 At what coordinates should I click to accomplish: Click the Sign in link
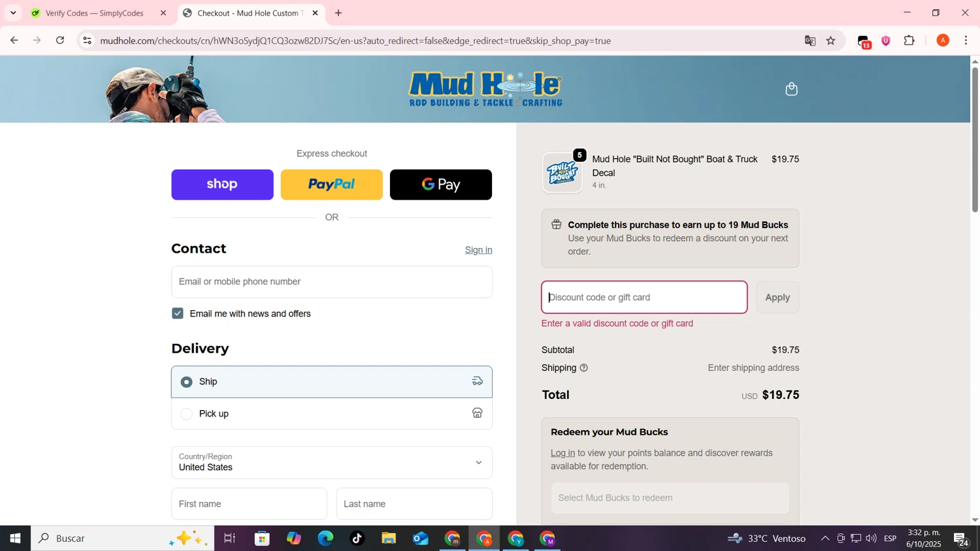click(x=478, y=250)
